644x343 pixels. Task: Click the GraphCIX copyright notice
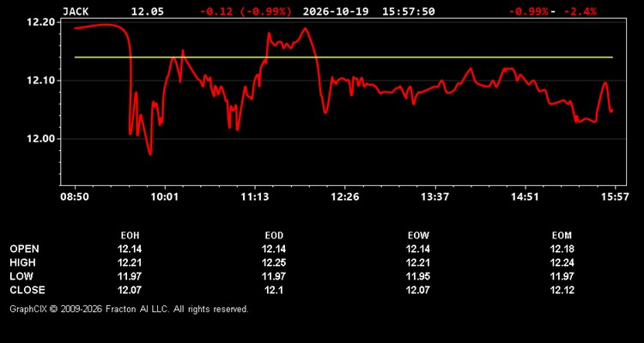click(129, 309)
